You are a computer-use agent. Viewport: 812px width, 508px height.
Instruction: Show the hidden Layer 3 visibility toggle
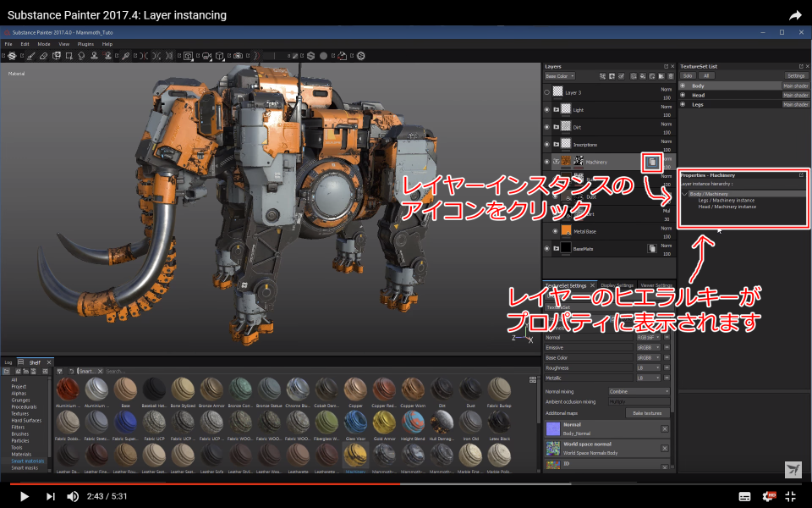(547, 92)
